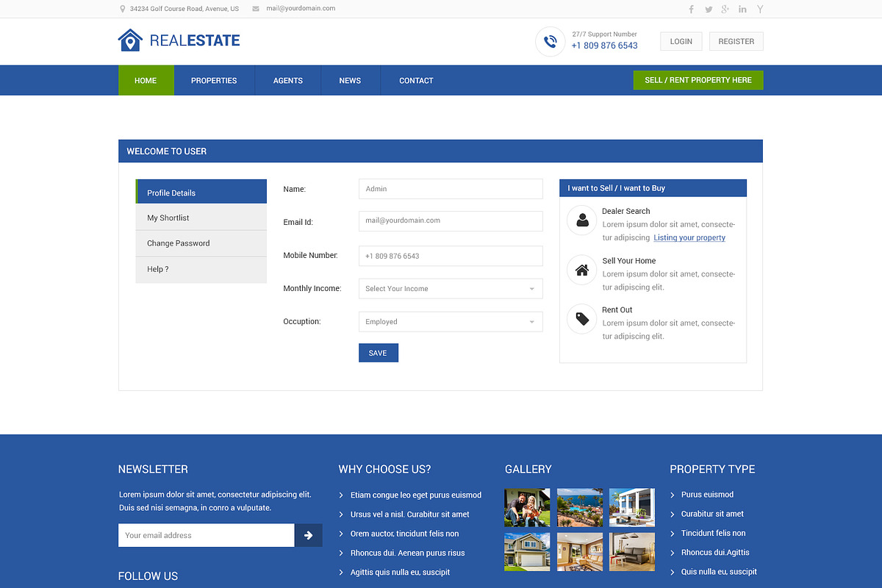Image resolution: width=882 pixels, height=588 pixels.
Task: Open gallery thumbnail of house with garage
Action: click(527, 552)
